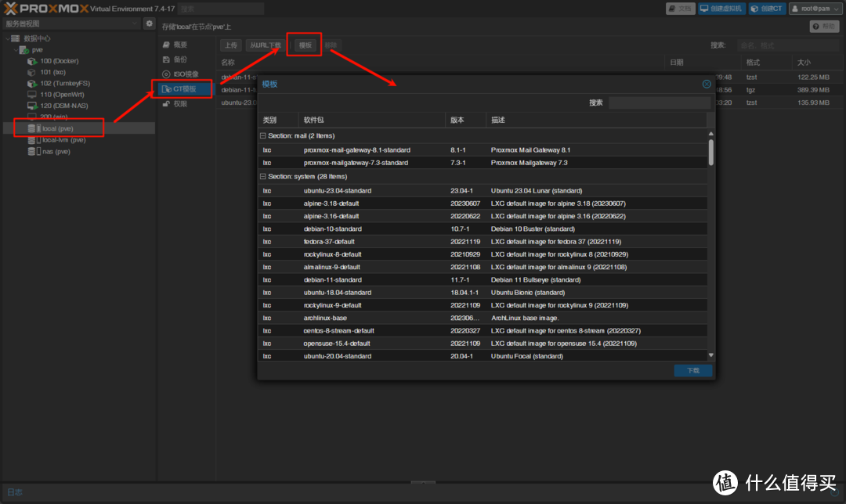Select the local-lvm (pve) storage
The width and height of the screenshot is (846, 504).
tap(63, 140)
